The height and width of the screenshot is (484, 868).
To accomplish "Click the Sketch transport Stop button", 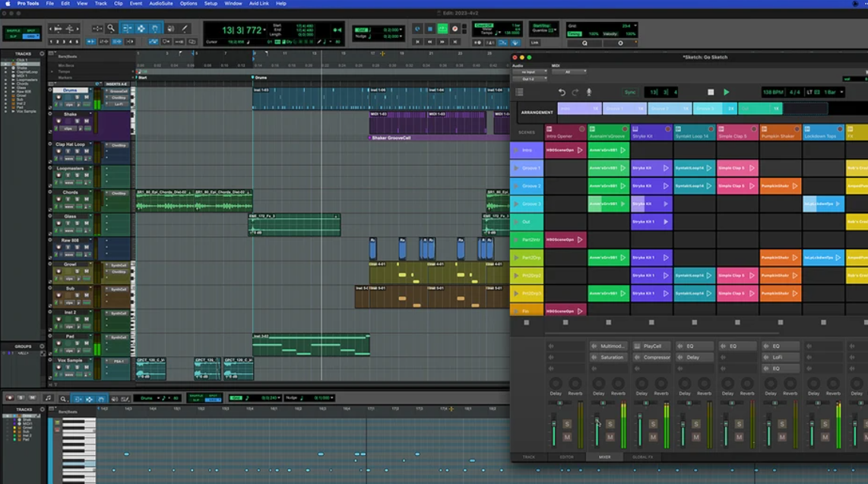I will [711, 92].
